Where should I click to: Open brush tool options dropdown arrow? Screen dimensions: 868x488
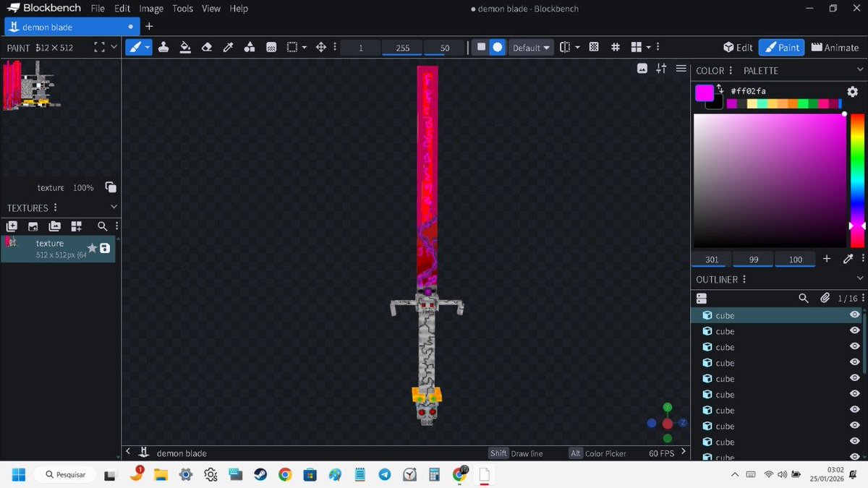(148, 47)
